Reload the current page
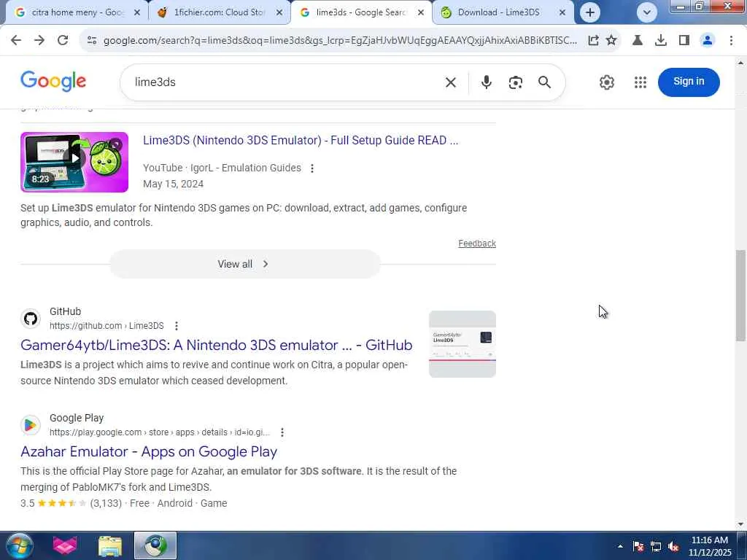The height and width of the screenshot is (560, 747). [63, 41]
